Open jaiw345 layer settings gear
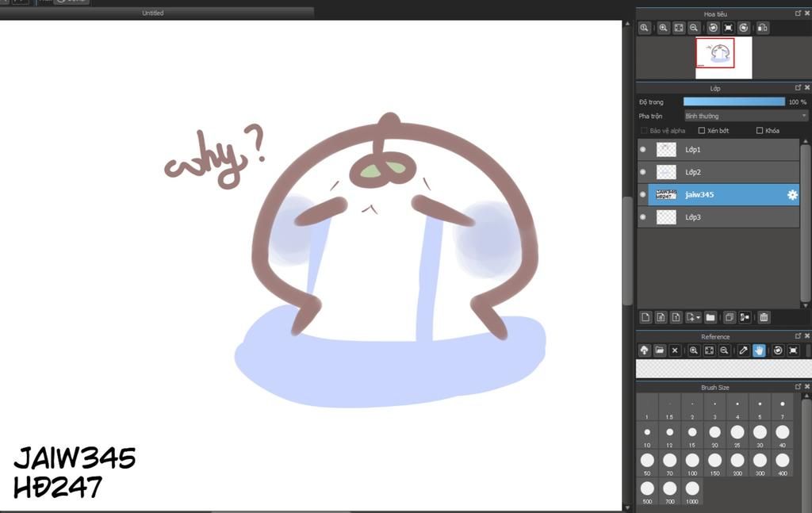 tap(792, 194)
